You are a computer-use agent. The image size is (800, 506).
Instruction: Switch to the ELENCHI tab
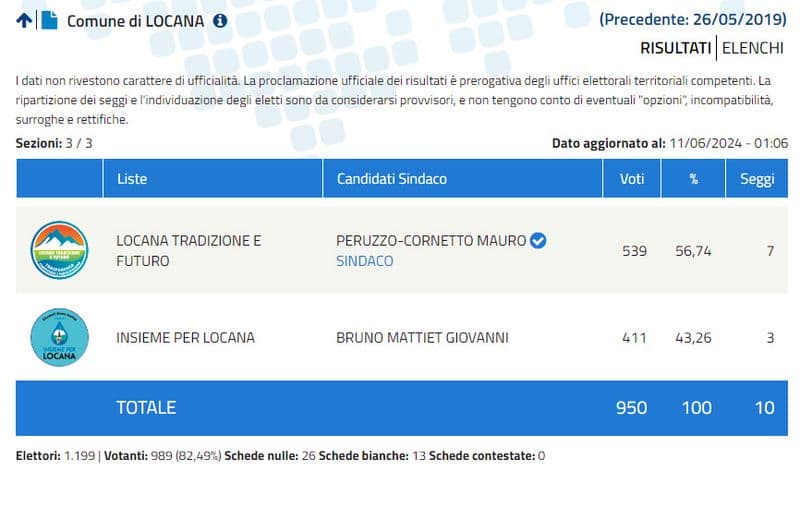tap(754, 47)
